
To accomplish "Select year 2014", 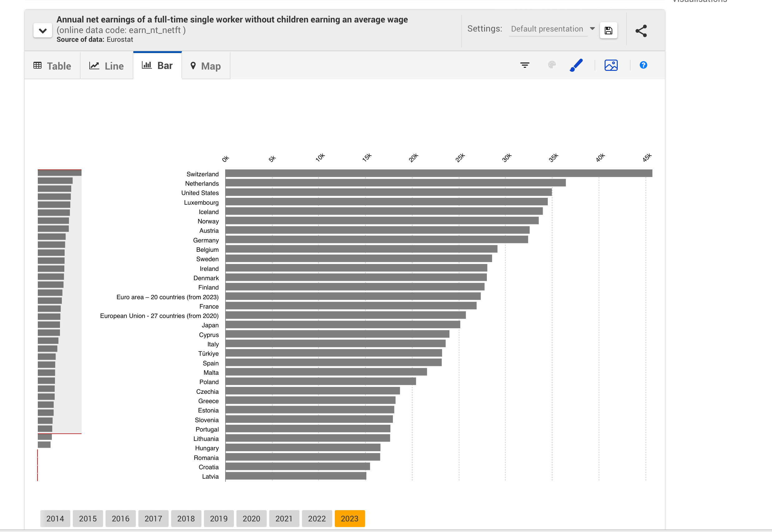I will pyautogui.click(x=55, y=518).
